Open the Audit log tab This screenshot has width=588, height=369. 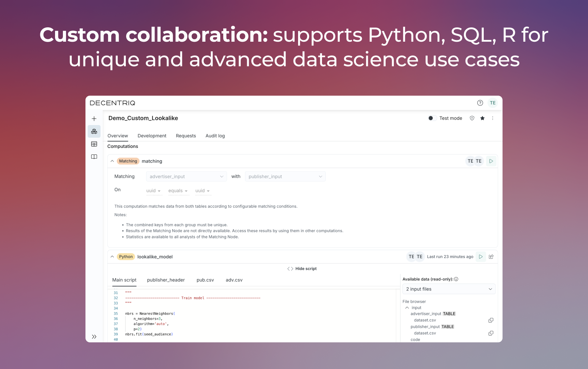tap(215, 136)
